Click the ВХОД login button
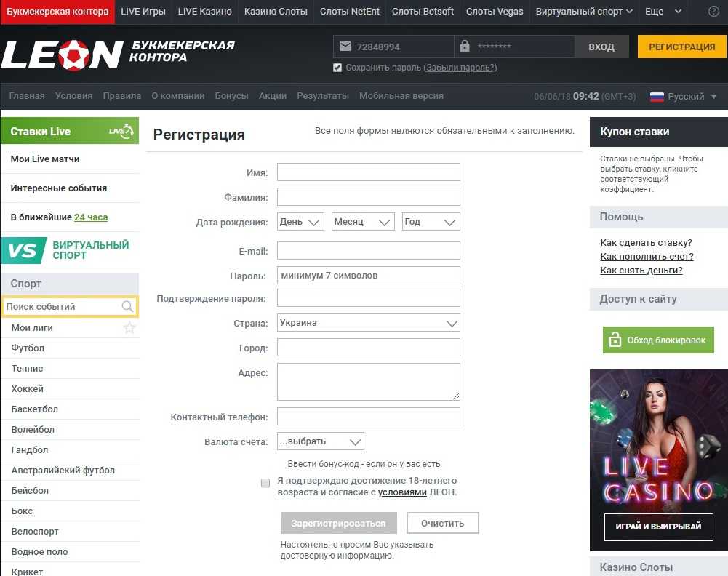728x576 pixels. [x=601, y=47]
